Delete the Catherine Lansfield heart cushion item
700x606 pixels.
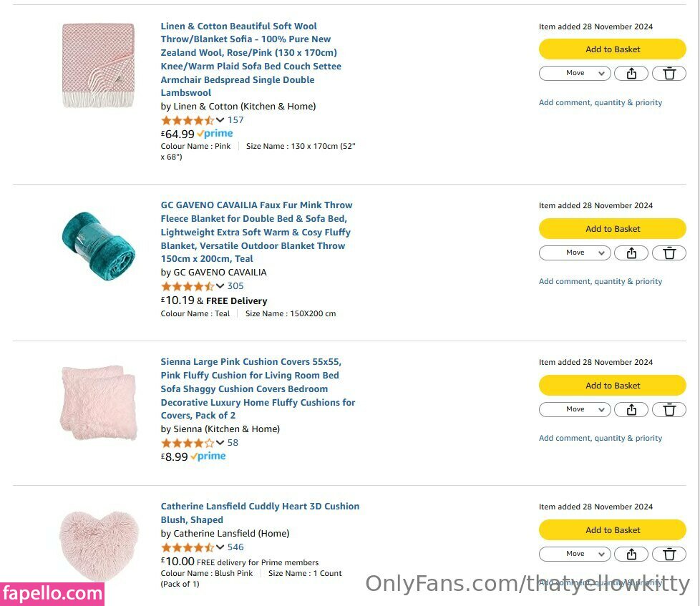669,554
